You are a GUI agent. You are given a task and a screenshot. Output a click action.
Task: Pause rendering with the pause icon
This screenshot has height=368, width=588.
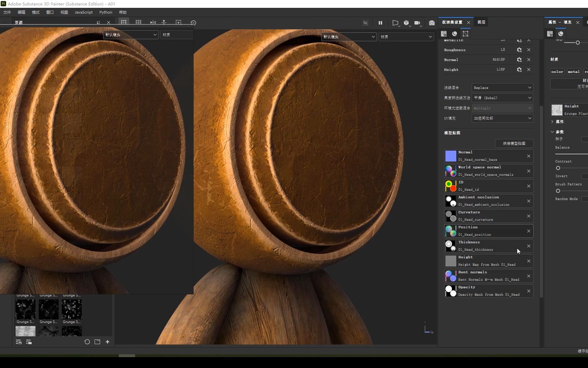[380, 23]
